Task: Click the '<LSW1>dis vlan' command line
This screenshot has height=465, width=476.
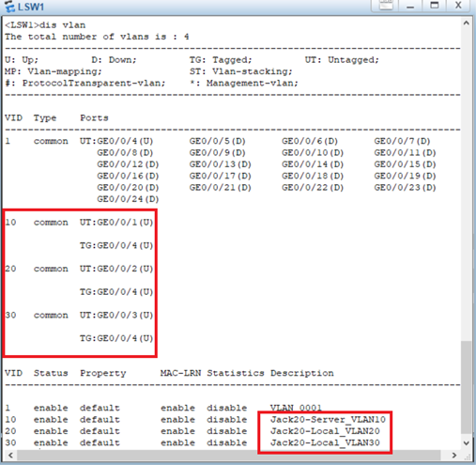Action: point(45,25)
